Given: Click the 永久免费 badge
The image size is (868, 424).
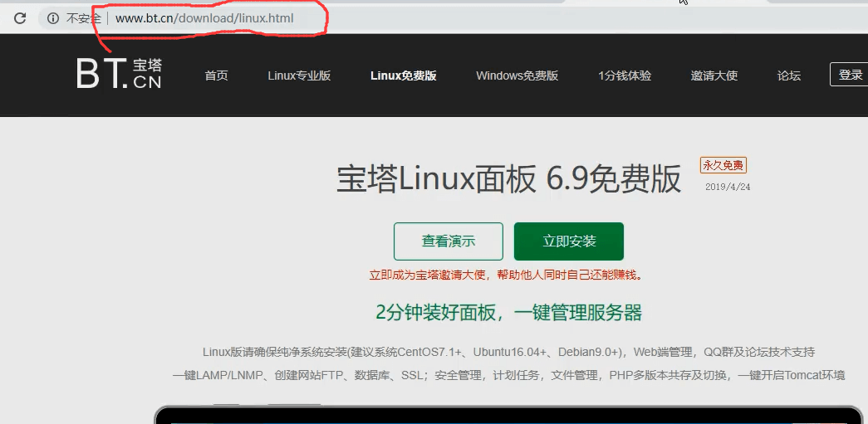Looking at the screenshot, I should point(723,165).
